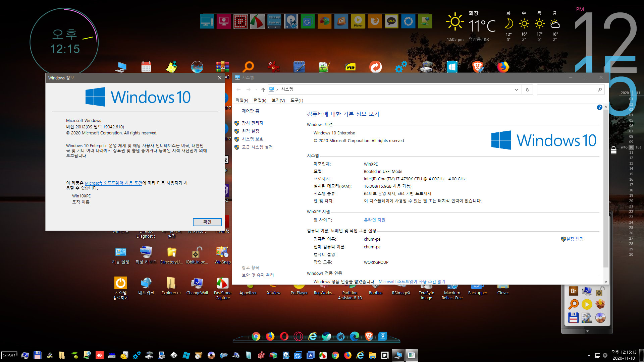Click 확인 in the Windows 정보 dialog

tap(207, 222)
